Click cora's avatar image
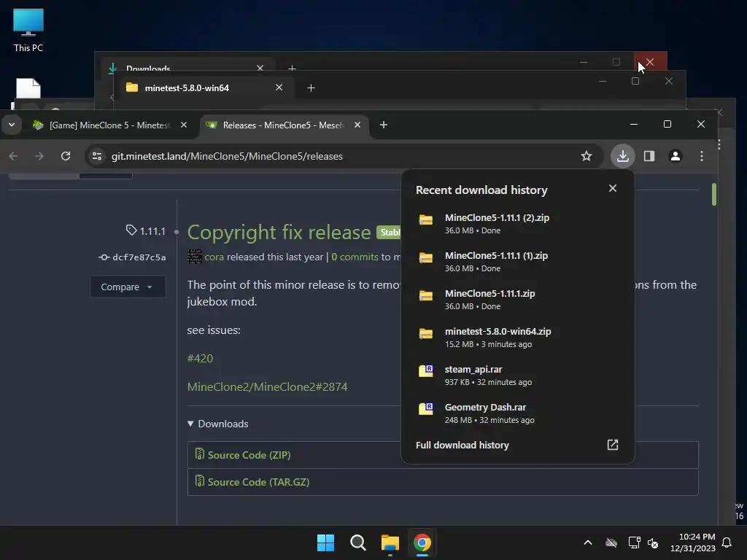 coord(194,257)
